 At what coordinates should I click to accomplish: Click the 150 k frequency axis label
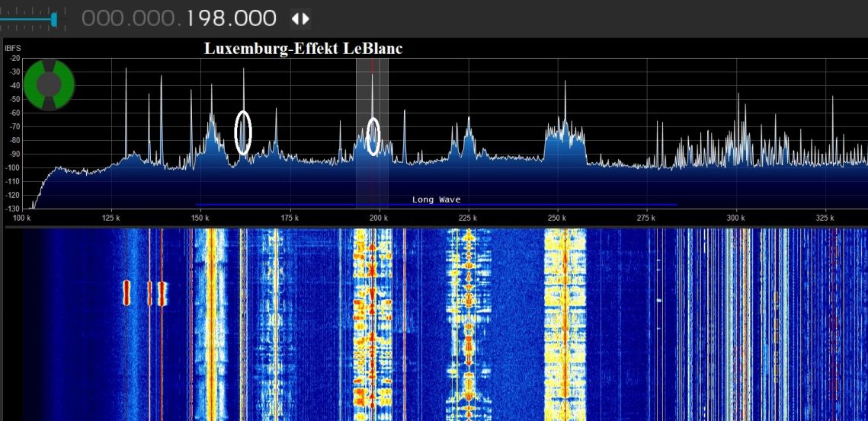(x=200, y=218)
